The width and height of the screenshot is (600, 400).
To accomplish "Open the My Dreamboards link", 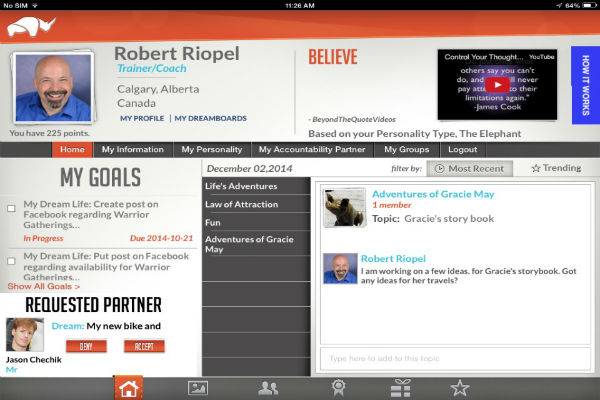I will pos(211,118).
